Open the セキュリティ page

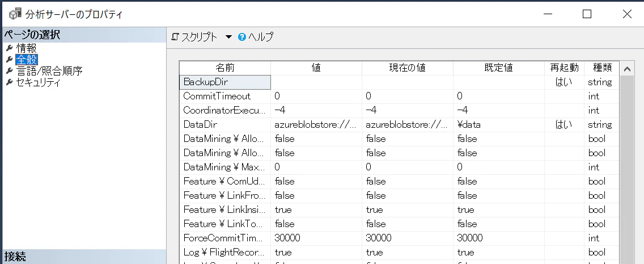38,82
